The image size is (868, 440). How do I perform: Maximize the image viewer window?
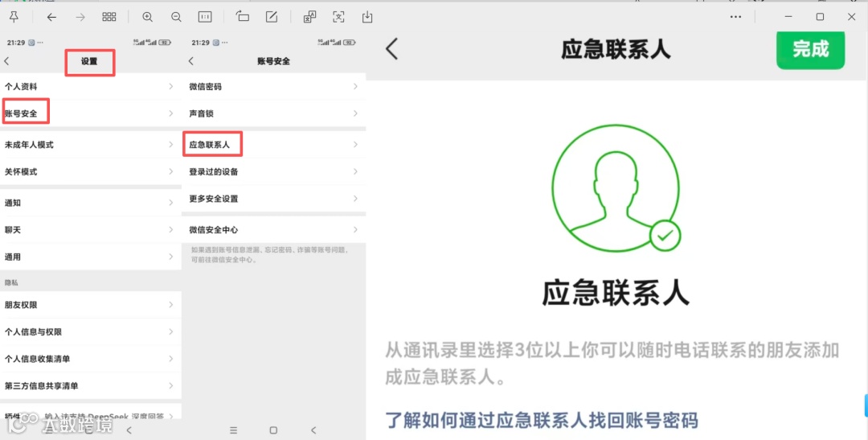(x=820, y=17)
